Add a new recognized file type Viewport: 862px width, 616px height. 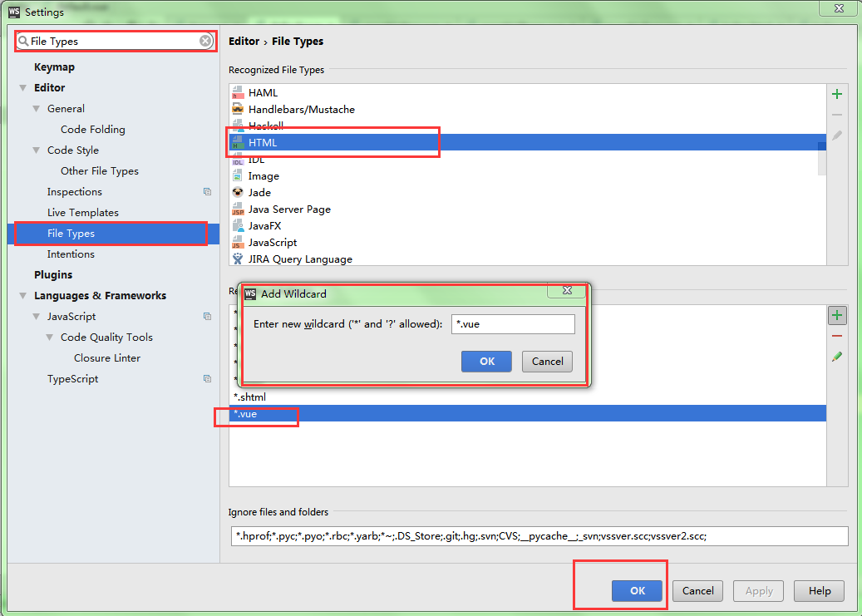(837, 94)
